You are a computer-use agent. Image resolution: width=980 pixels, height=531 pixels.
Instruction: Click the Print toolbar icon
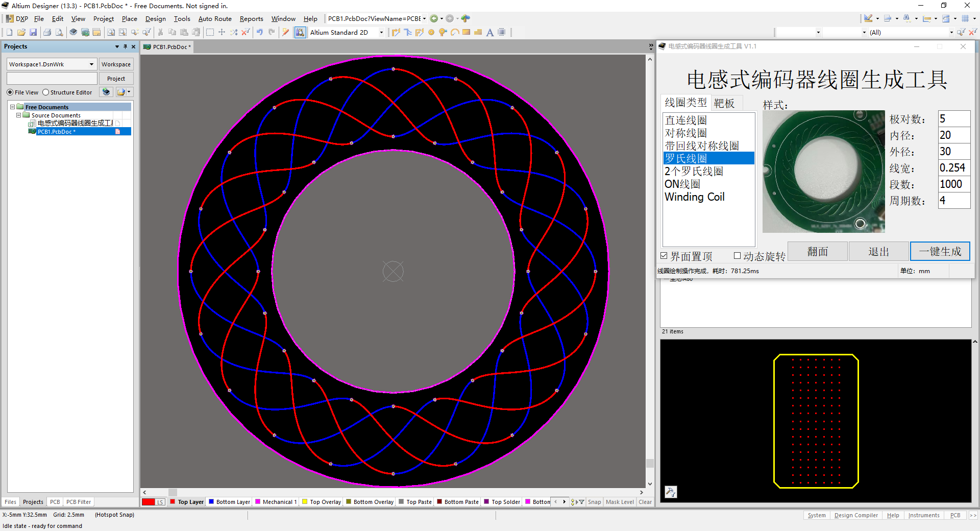(x=47, y=32)
